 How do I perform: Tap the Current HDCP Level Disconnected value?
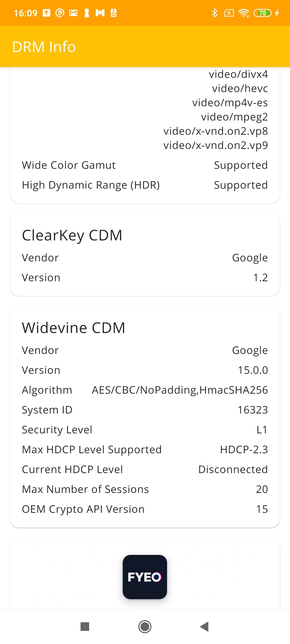click(233, 469)
